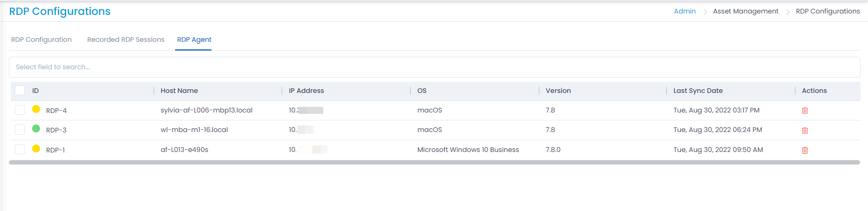
Task: Open Asset Management breadcrumb
Action: pos(746,11)
